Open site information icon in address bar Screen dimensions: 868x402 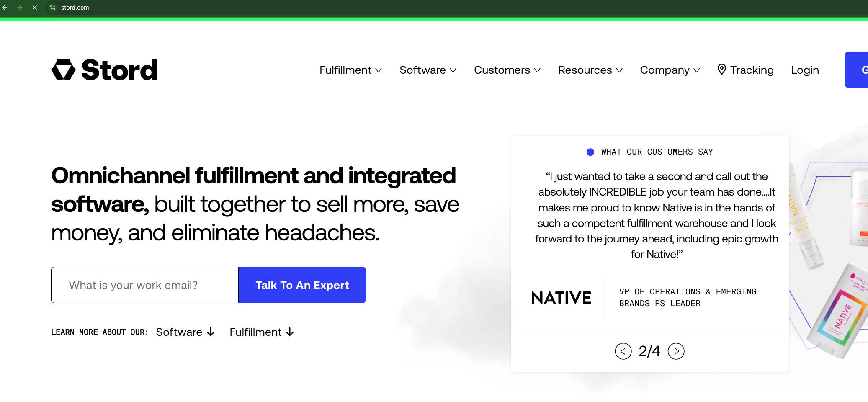coord(53,8)
